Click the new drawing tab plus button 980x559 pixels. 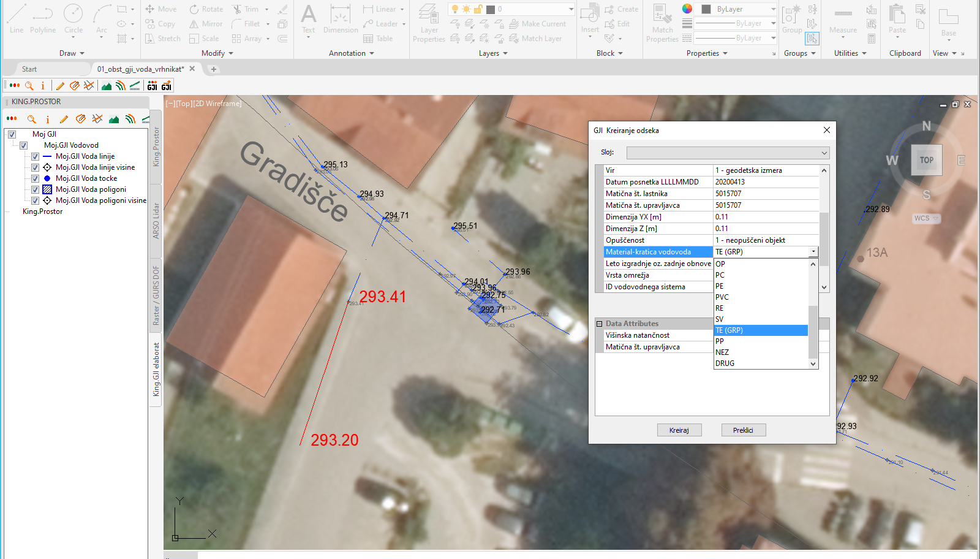[214, 69]
